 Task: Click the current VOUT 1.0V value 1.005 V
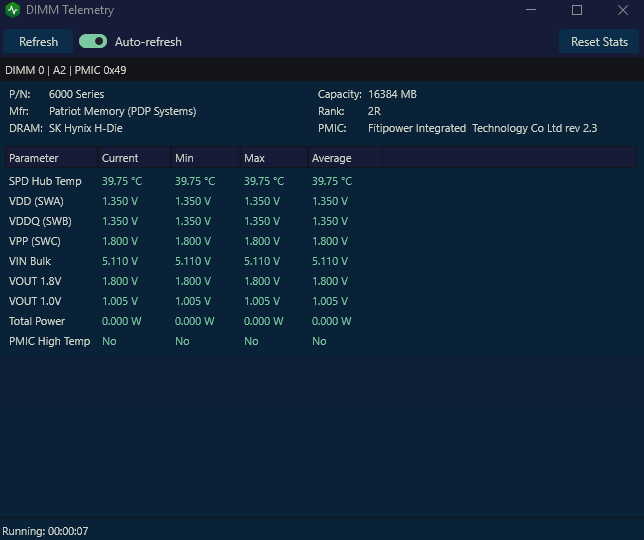120,301
